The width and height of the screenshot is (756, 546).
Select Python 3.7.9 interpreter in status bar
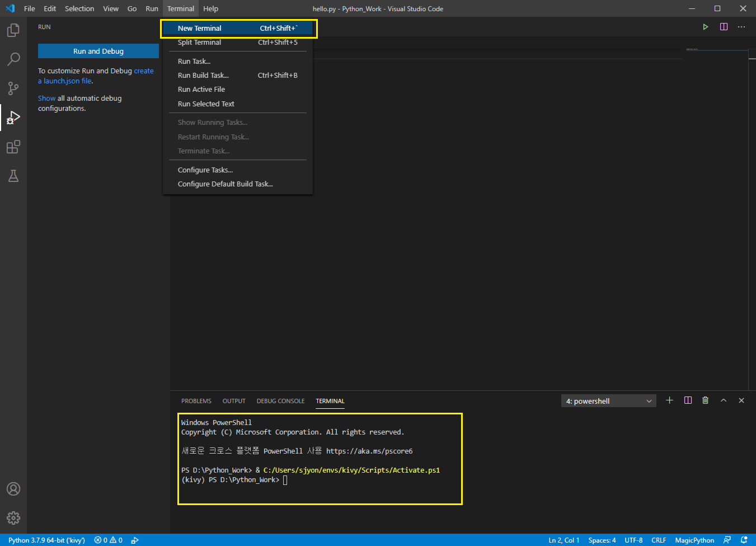pos(46,540)
